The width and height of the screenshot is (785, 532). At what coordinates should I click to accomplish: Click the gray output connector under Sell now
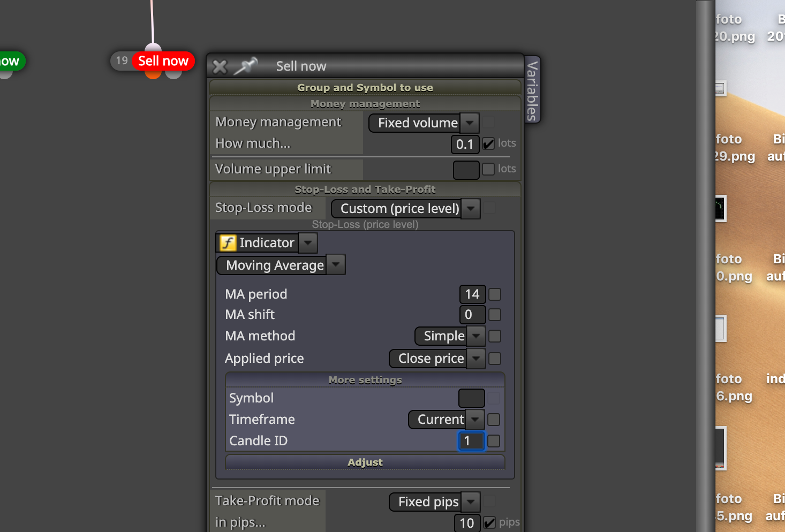[173, 74]
